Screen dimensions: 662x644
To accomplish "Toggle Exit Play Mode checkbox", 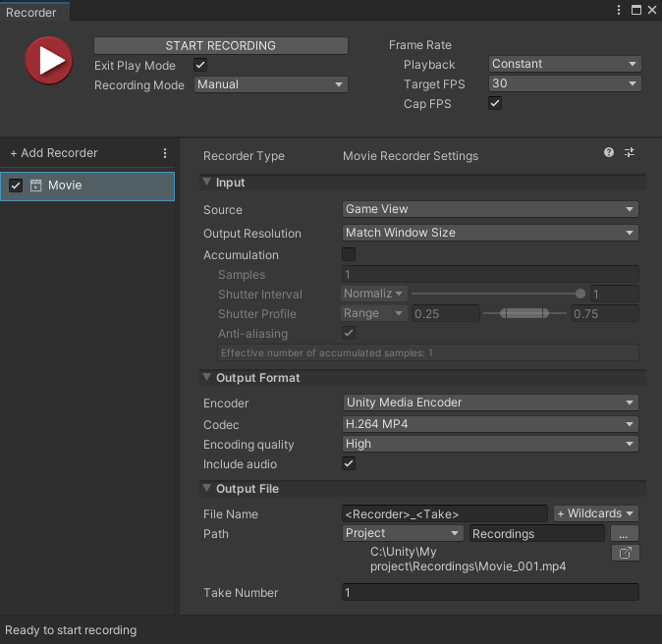I will point(200,65).
